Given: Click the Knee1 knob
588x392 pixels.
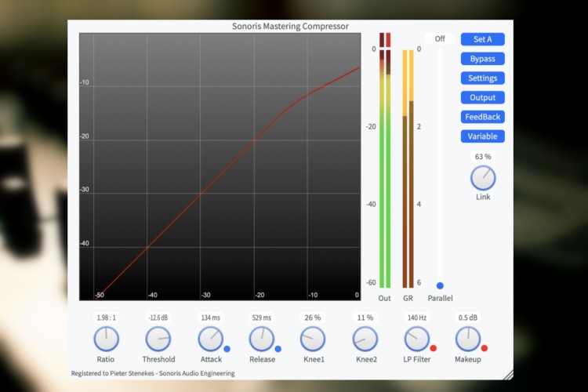Looking at the screenshot, I should point(313,339).
